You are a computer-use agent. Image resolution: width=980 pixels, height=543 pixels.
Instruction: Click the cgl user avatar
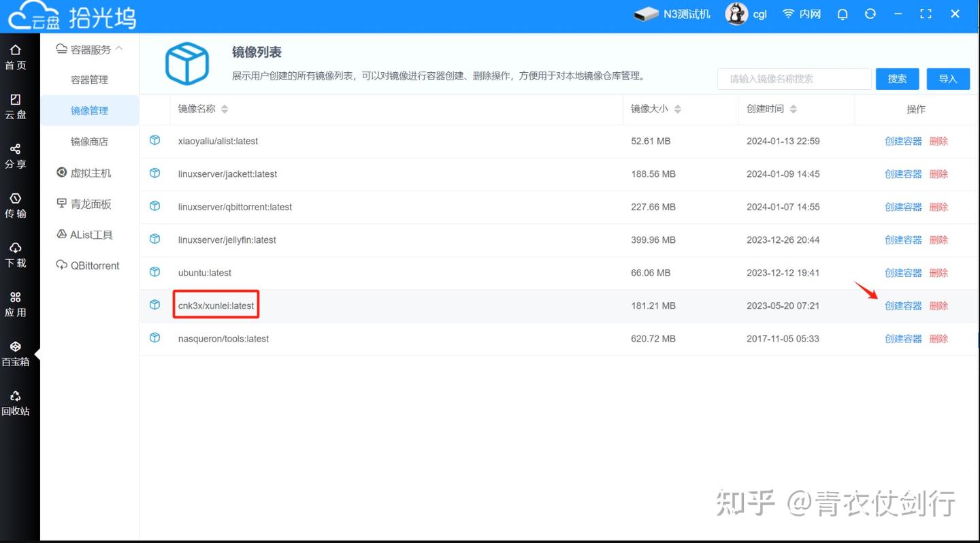click(736, 14)
